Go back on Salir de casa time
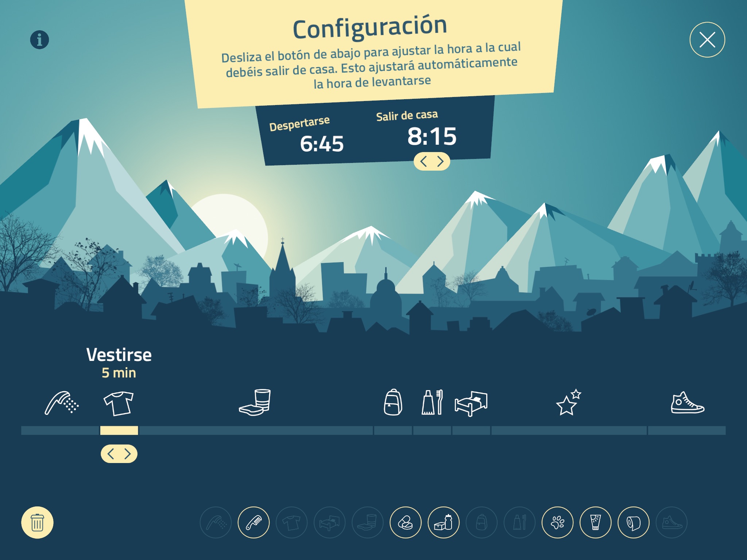This screenshot has height=560, width=747. 423,162
